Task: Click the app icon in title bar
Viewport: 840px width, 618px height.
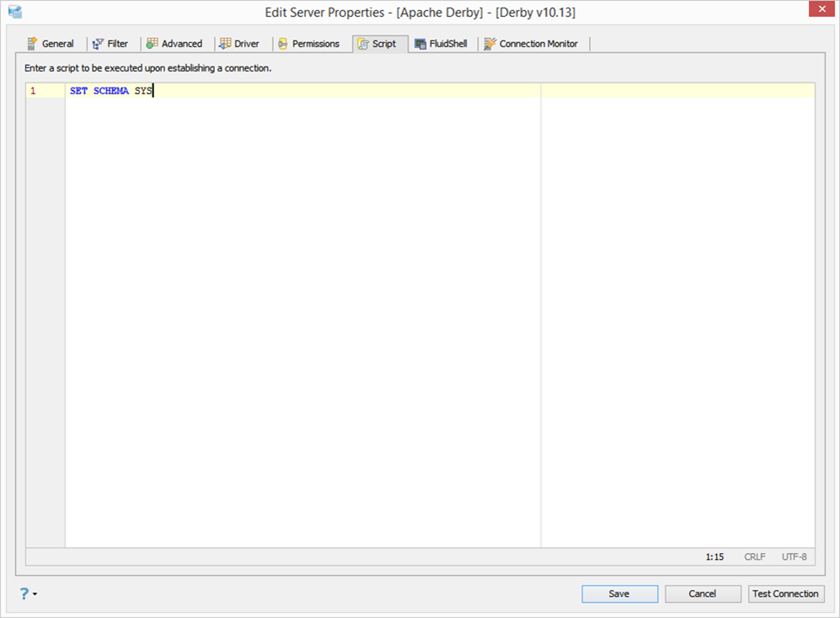Action: (x=15, y=12)
